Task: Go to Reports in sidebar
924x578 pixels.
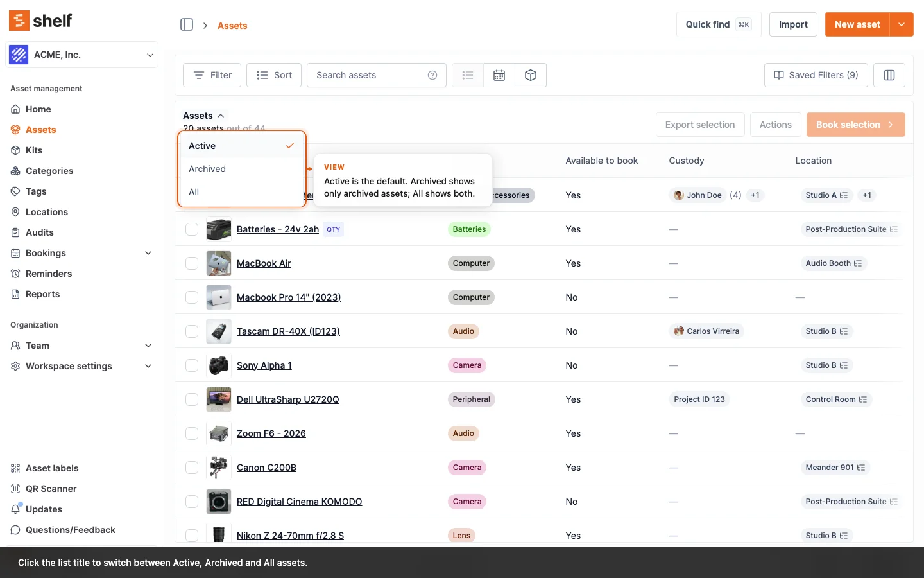Action: (42, 294)
